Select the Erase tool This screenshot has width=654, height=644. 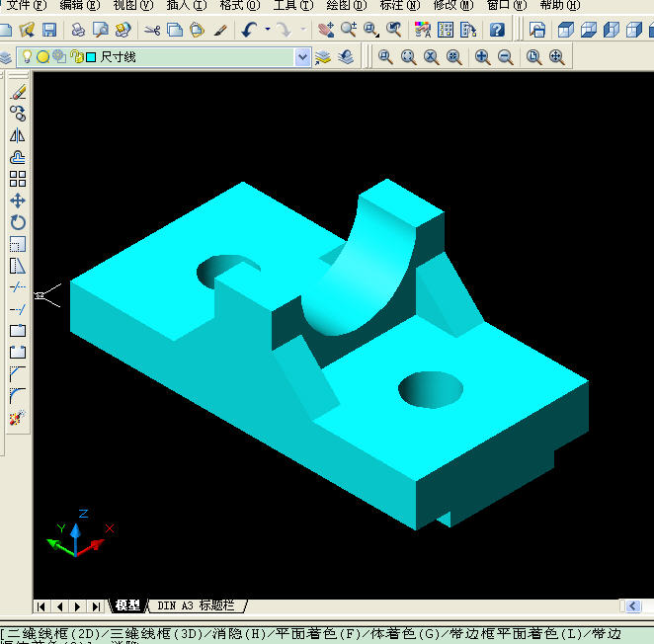[x=18, y=91]
